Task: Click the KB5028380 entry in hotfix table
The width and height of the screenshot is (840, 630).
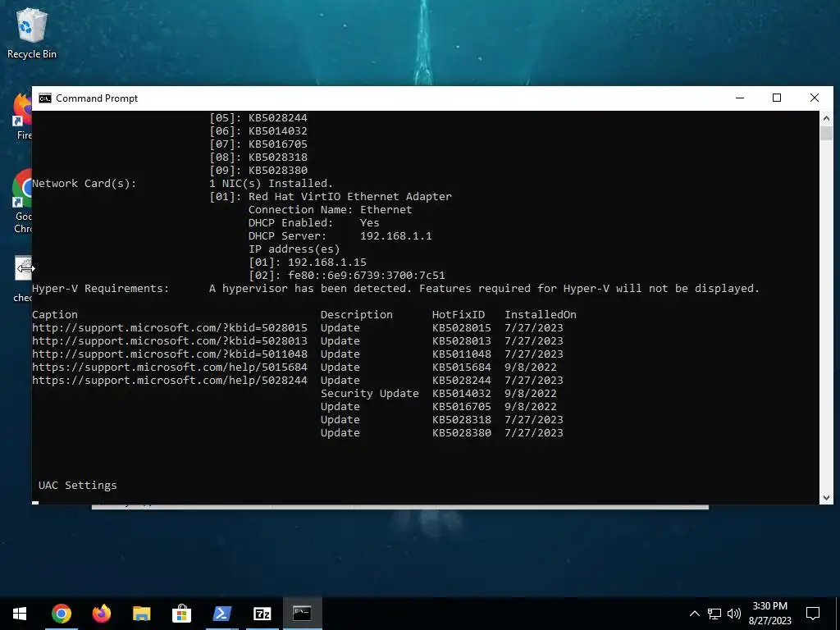Action: coord(462,433)
